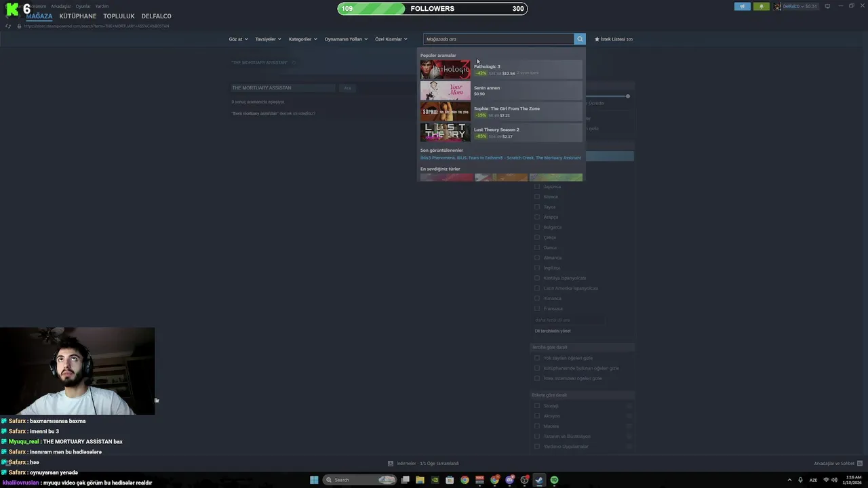Click The Mortuary Assistant recent link

click(558, 158)
